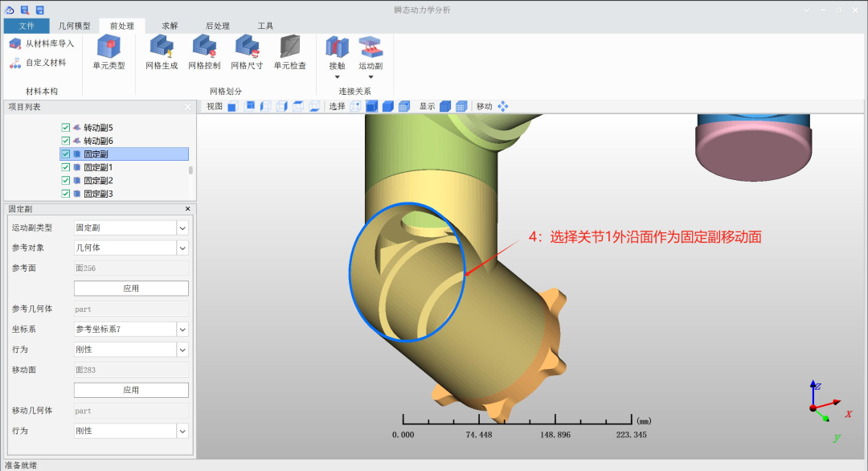Activate mesh selection mode icon after 选择
The image size is (868, 471).
coord(404,106)
